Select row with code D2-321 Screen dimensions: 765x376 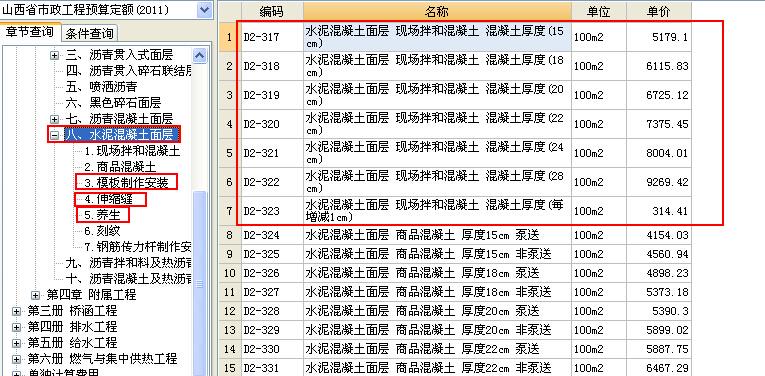click(x=455, y=153)
